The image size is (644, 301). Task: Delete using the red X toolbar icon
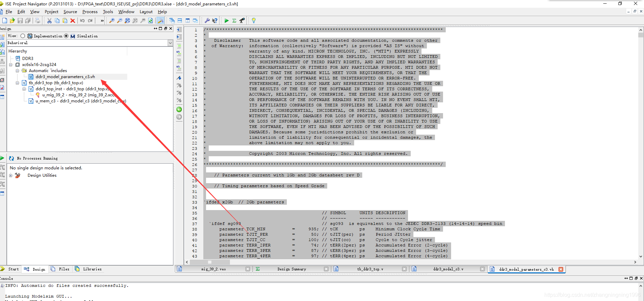point(73,21)
